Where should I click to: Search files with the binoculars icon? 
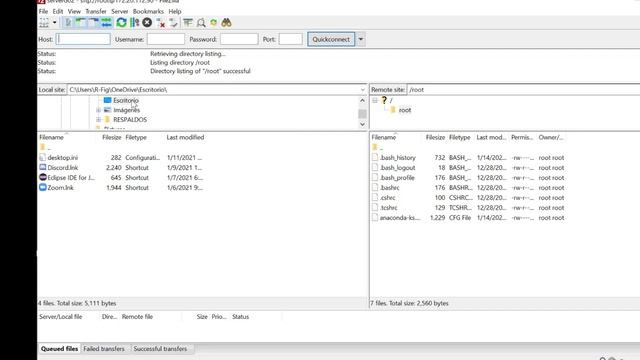pos(227,23)
